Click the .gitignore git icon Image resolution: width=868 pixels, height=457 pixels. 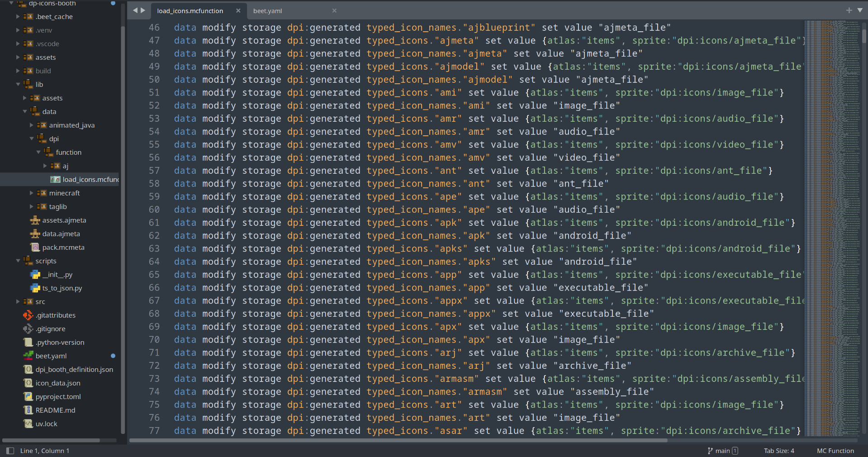point(28,329)
